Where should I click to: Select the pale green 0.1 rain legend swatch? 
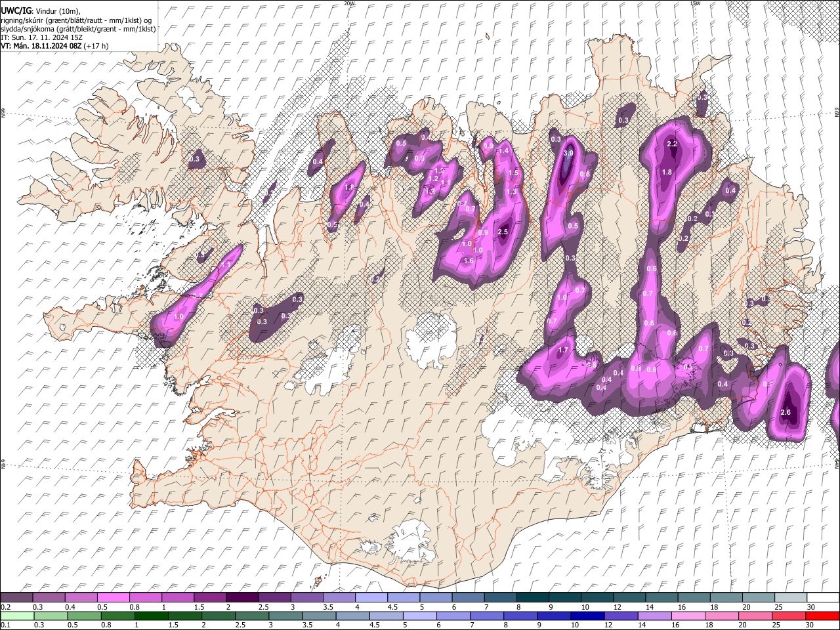[x=16, y=616]
